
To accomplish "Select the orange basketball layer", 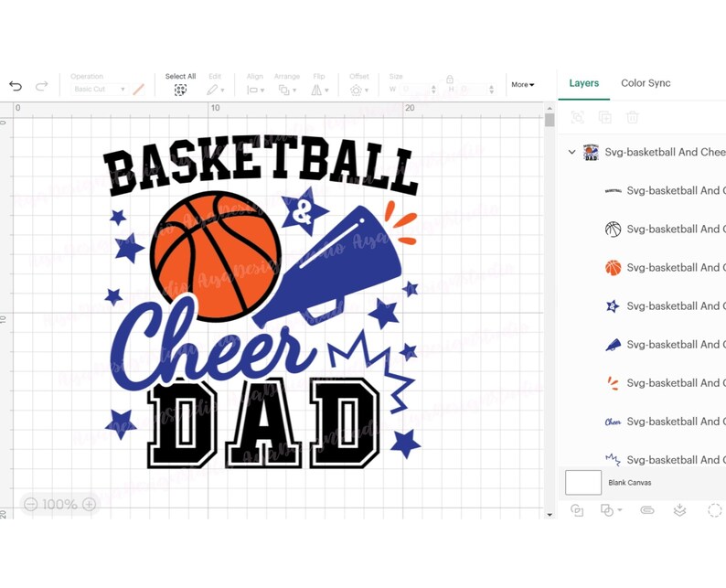I will click(x=665, y=268).
